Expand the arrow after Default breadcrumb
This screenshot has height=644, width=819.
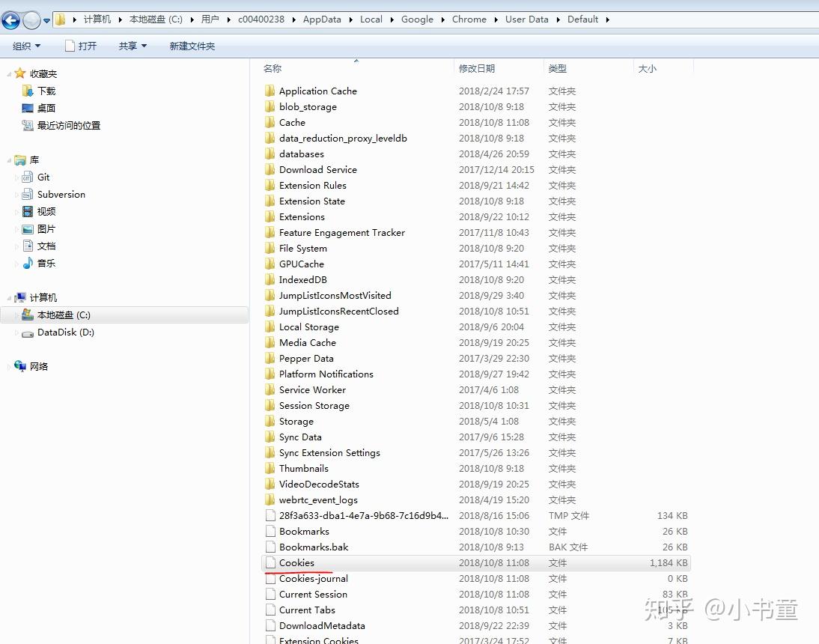(607, 20)
